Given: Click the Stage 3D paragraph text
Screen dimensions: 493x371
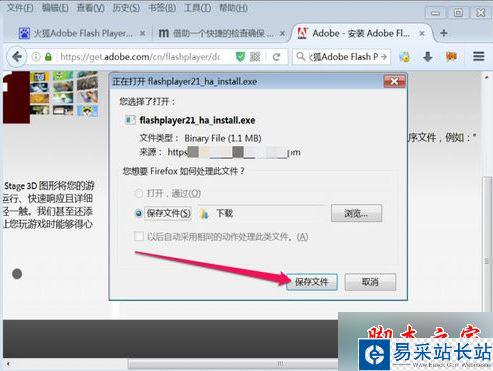Looking at the screenshot, I should coord(49,205).
